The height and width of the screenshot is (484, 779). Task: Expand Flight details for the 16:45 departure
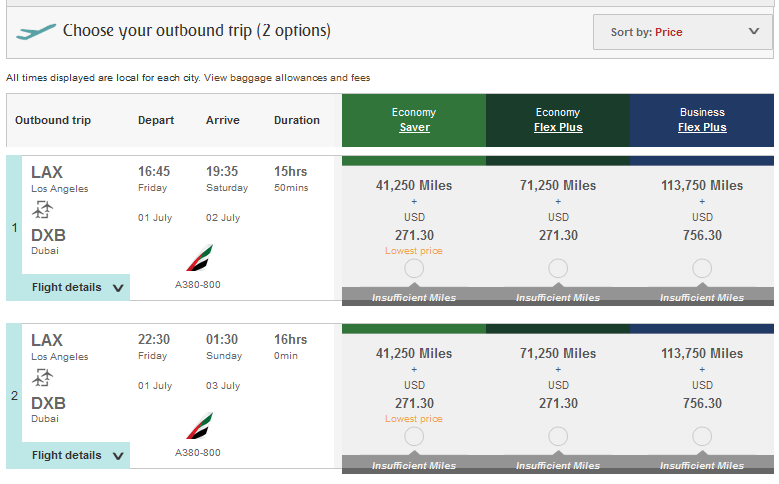tap(76, 287)
